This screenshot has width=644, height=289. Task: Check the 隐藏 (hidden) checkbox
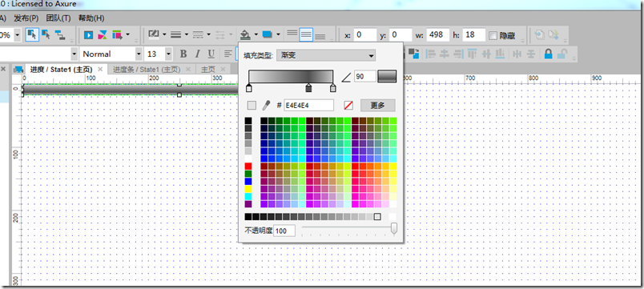[x=493, y=35]
